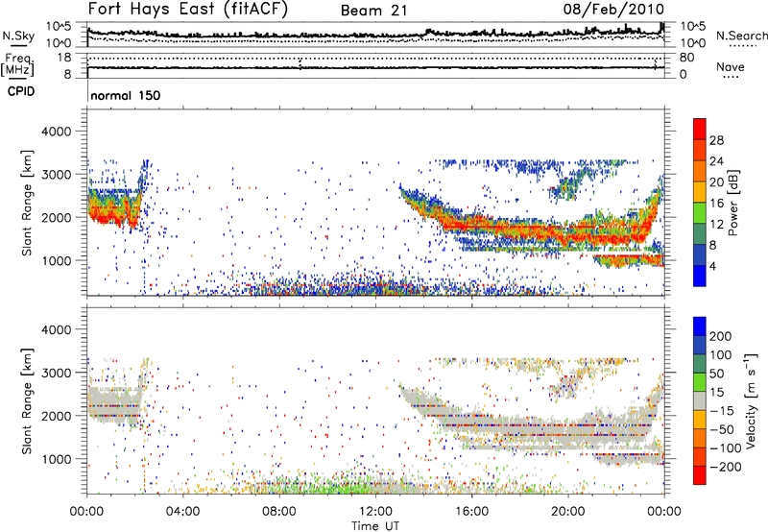Click the '3000' tick on the velocity panel
The height and width of the screenshot is (532, 768).
(56, 373)
